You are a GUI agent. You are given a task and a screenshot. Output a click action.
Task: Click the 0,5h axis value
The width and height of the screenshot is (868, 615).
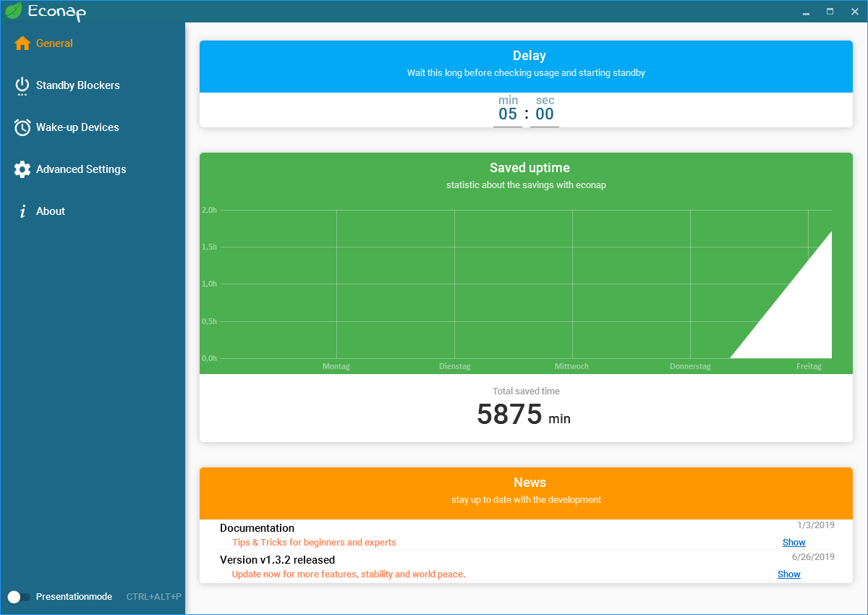pos(209,321)
